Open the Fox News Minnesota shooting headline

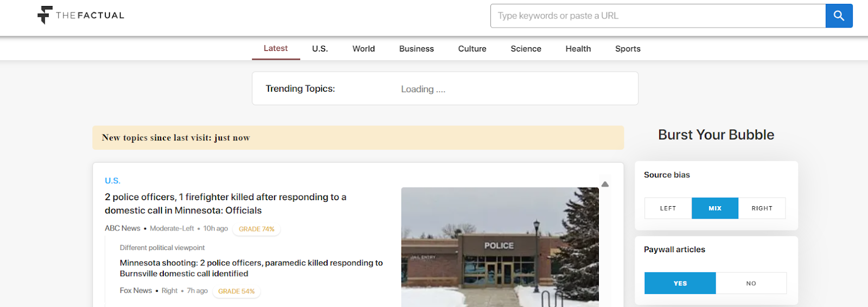[251, 268]
